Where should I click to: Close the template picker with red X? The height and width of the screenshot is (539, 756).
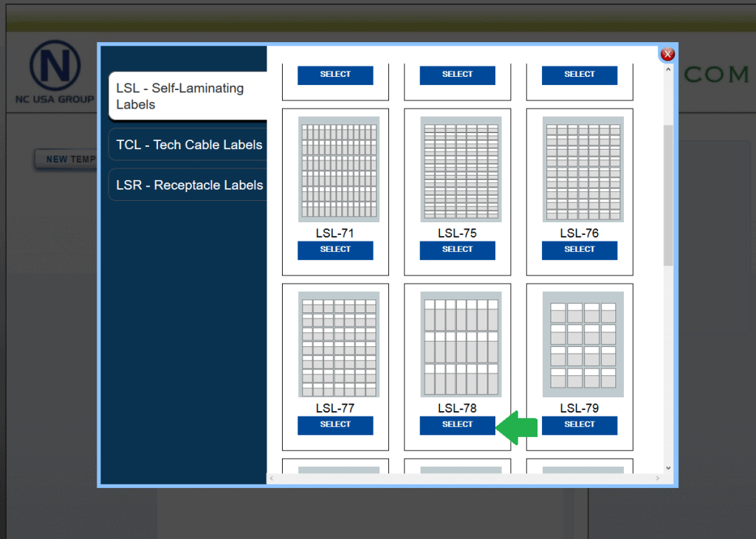point(667,54)
